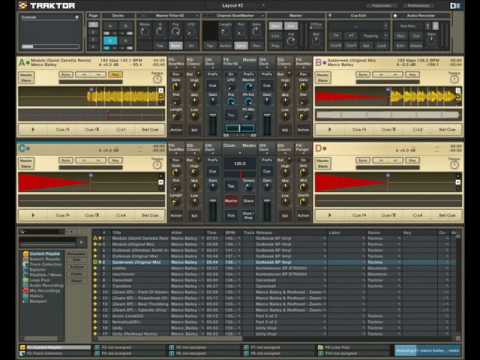
Task: Click the Tempo knob on deck C
Action: [x=157, y=165]
